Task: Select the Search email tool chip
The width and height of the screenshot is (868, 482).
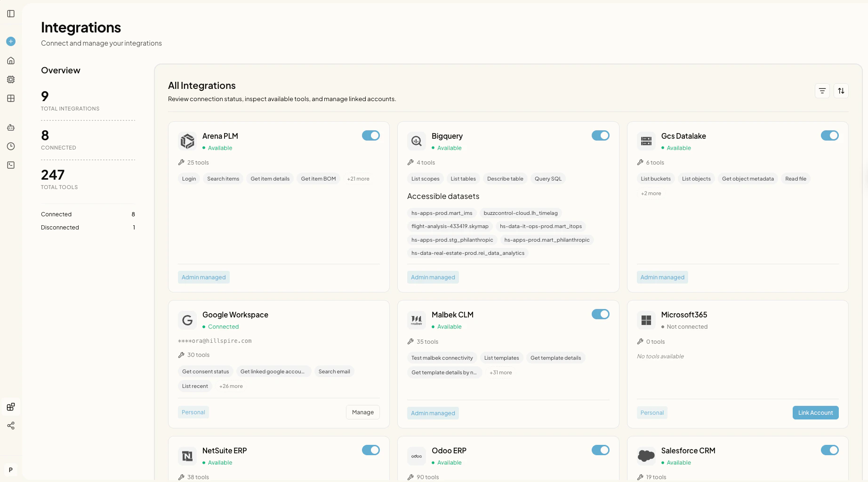Action: (334, 371)
